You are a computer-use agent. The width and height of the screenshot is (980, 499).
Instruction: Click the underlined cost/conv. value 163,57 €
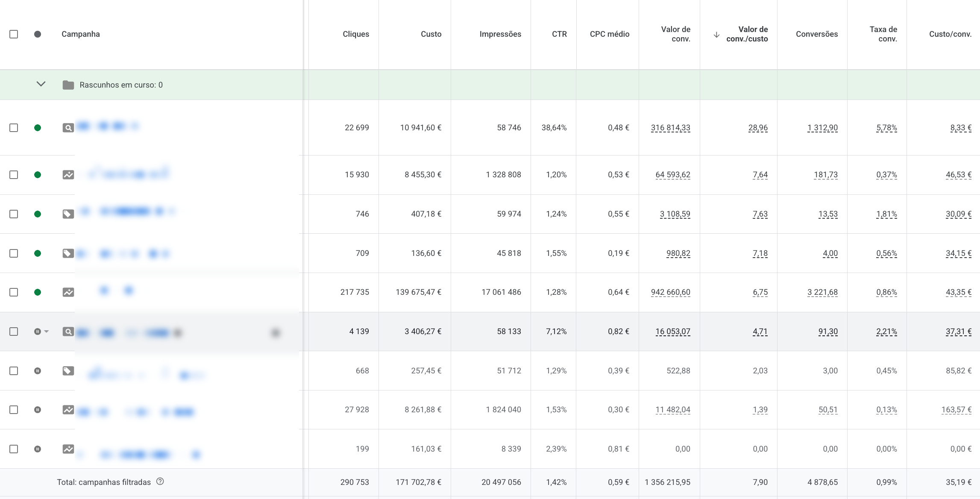[957, 410]
